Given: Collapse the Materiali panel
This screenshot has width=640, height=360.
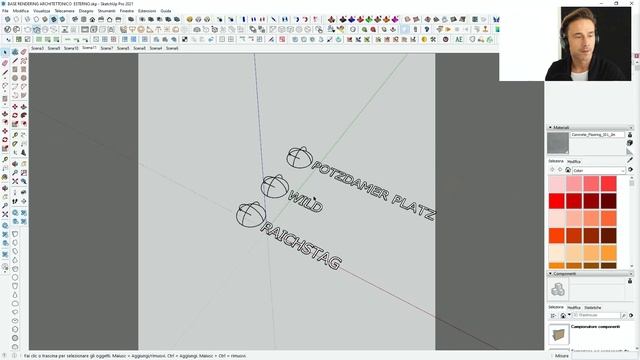Looking at the screenshot, I should tap(550, 127).
